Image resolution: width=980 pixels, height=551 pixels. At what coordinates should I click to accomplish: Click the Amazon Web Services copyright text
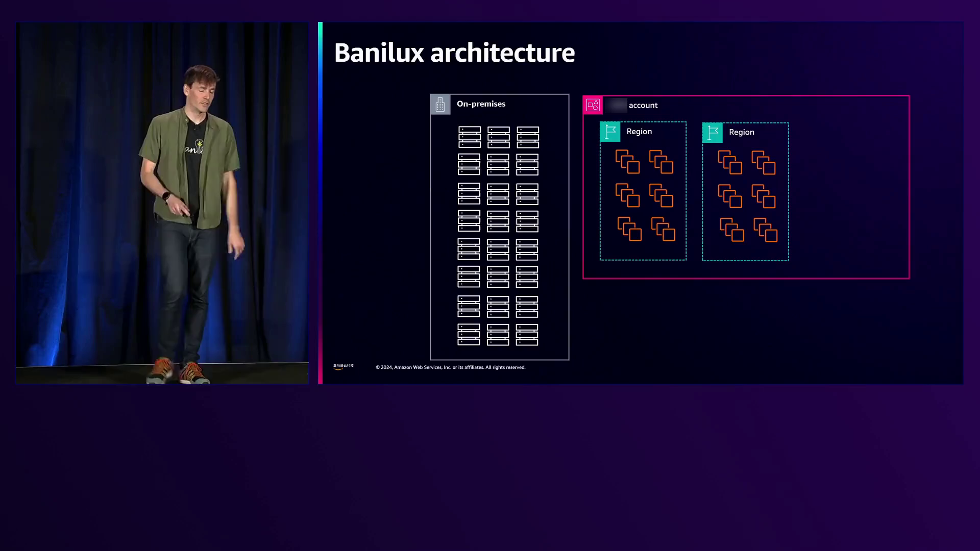[450, 367]
